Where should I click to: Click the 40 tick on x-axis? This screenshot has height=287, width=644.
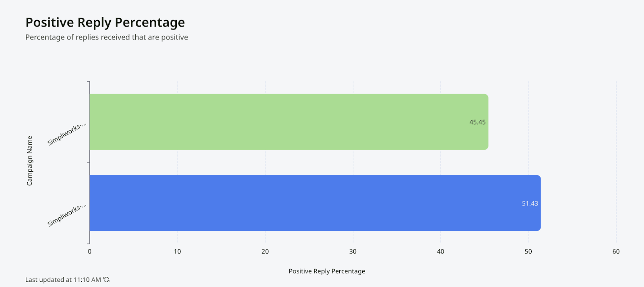tap(440, 252)
